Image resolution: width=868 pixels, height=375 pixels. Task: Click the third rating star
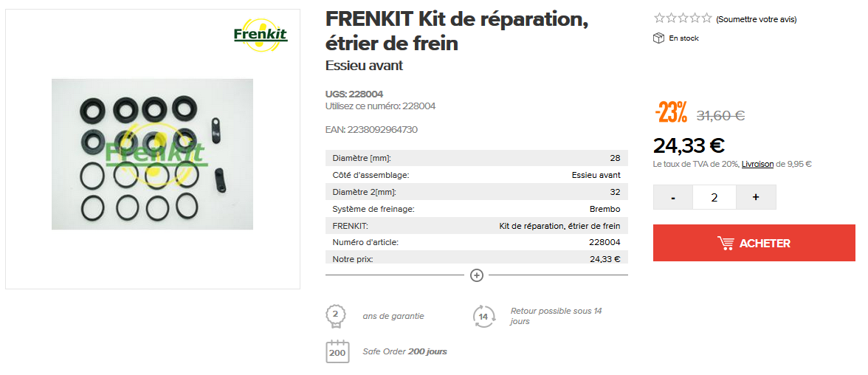683,18
